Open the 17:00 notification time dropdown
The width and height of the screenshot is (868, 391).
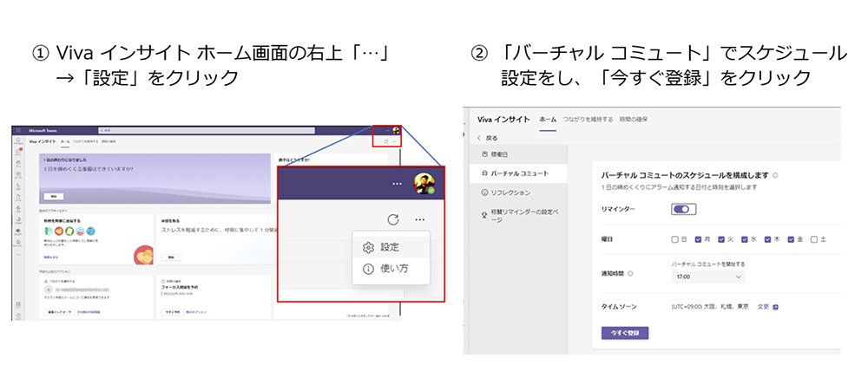pos(708,277)
